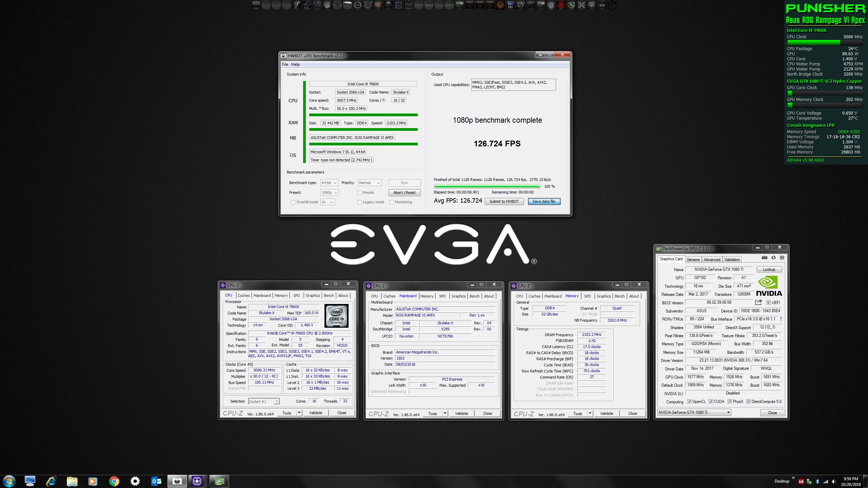Click the NVIDIA logo in GPU-Z

tap(769, 286)
